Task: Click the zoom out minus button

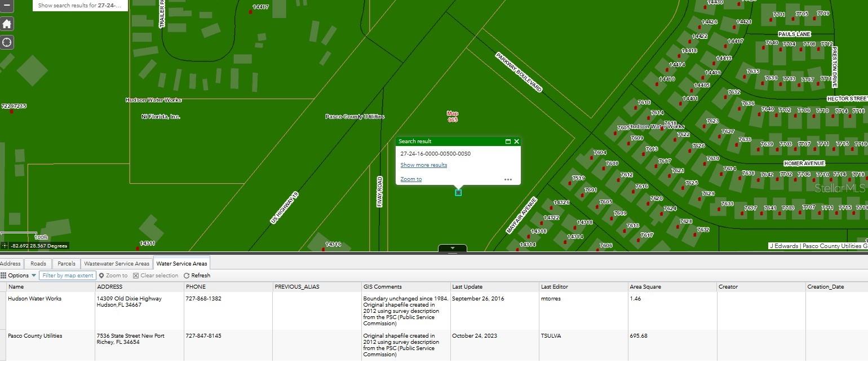Action: coord(7,5)
